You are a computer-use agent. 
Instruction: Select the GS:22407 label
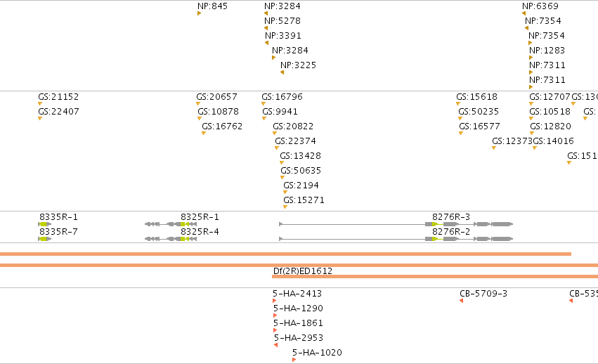point(59,112)
